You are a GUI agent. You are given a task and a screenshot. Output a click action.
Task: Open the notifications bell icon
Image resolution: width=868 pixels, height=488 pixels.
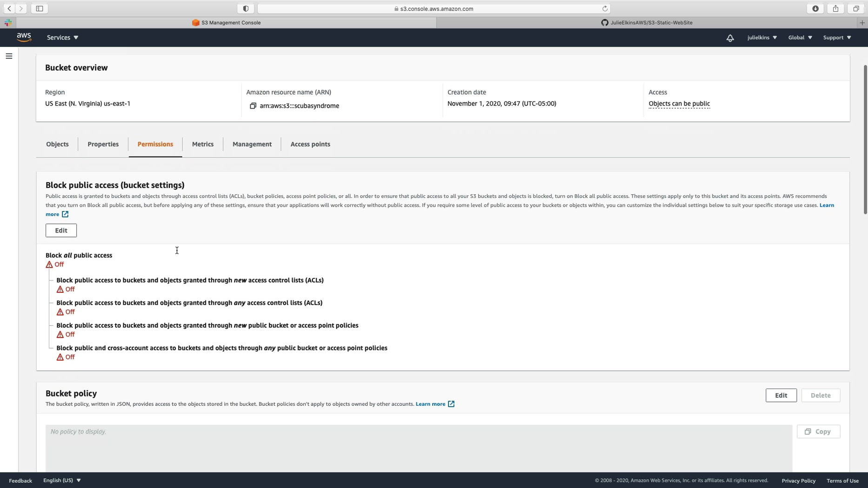pos(730,38)
